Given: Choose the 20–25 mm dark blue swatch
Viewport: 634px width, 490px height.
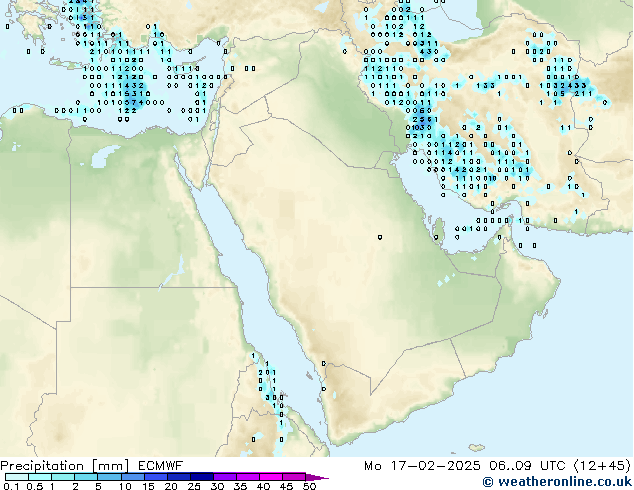Looking at the screenshot, I should 179,477.
